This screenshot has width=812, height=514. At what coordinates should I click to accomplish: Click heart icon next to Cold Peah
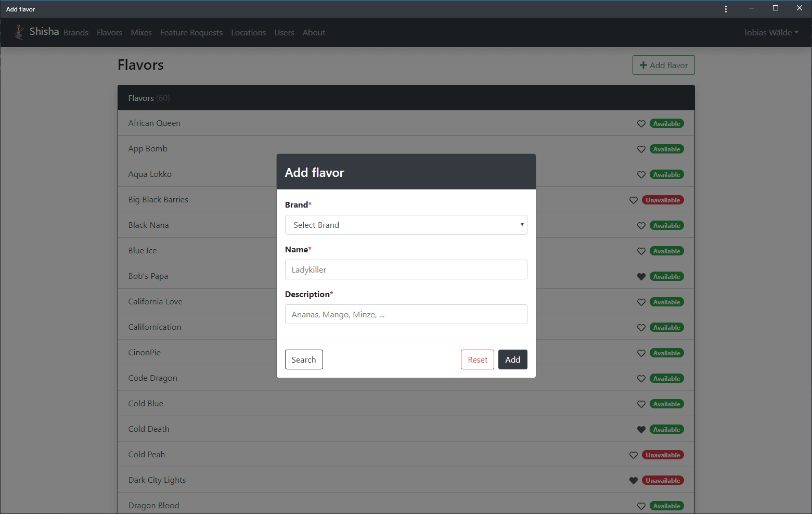pyautogui.click(x=634, y=455)
